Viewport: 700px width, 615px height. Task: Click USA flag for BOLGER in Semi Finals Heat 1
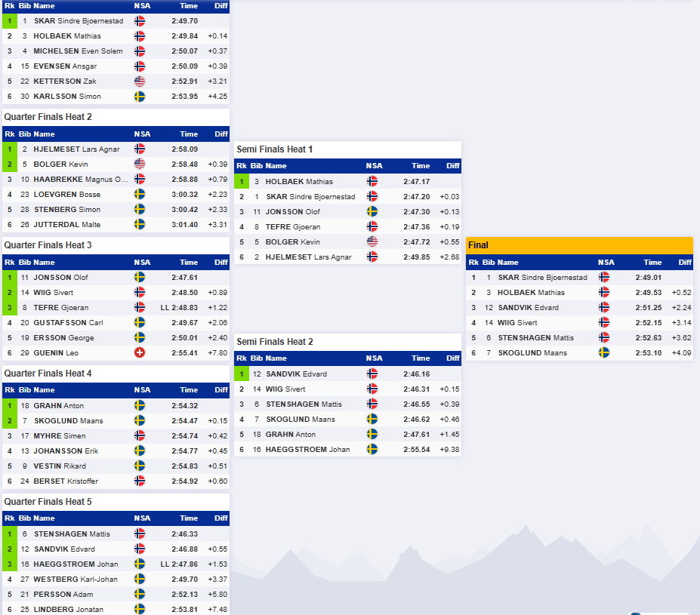click(372, 241)
